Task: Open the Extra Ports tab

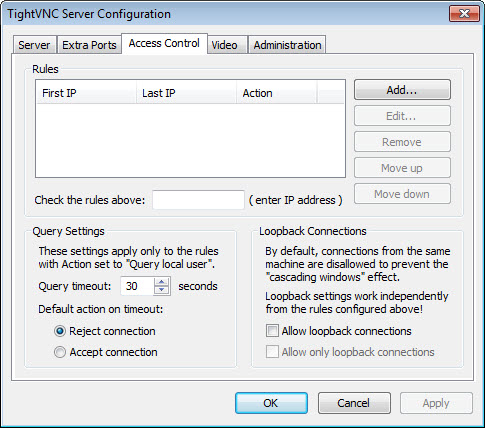Action: (x=89, y=45)
